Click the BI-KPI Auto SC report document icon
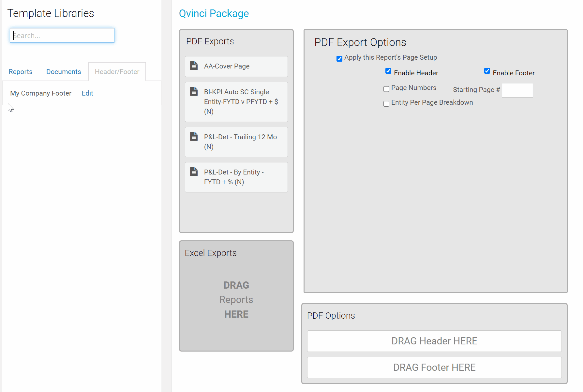 pos(194,91)
